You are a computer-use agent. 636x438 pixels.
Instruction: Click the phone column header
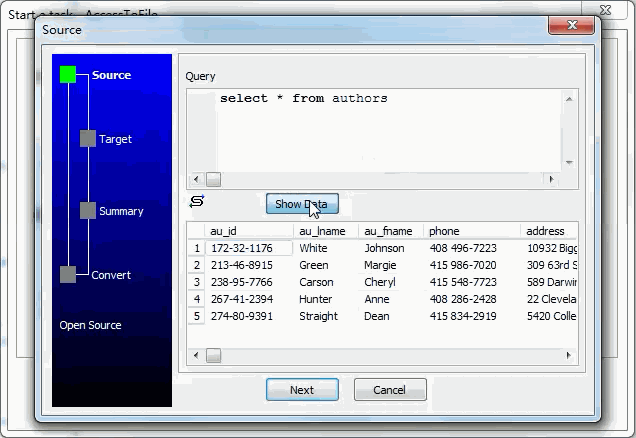point(472,231)
